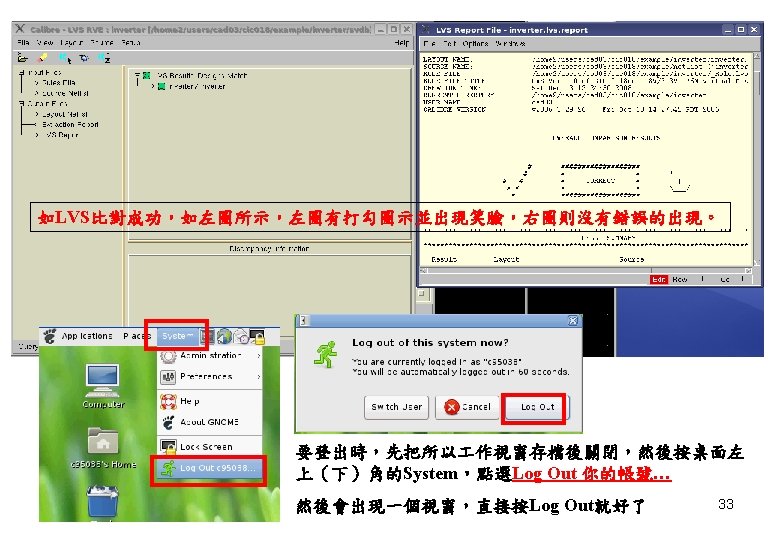Click the open folder icon in Calibre toolbar
The image size is (780, 540).
[x=23, y=58]
